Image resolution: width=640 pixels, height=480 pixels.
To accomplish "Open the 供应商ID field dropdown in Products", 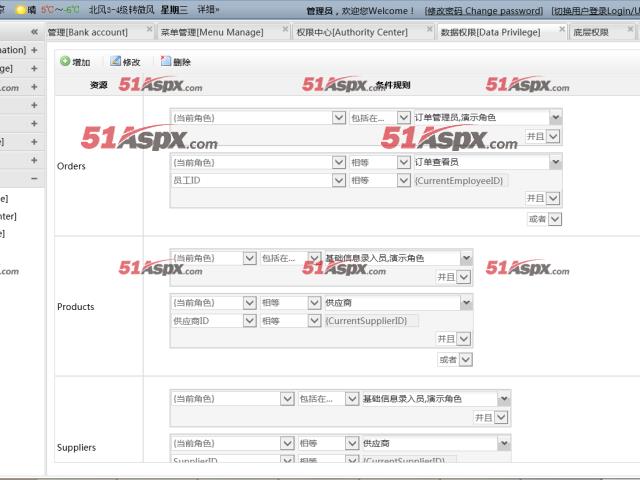I will coord(249,321).
